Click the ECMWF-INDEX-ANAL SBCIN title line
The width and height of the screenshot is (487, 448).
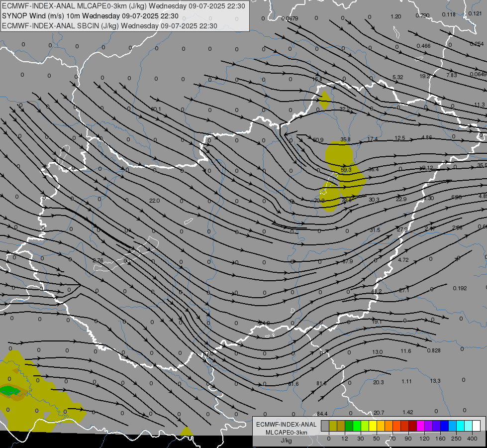pyautogui.click(x=109, y=26)
